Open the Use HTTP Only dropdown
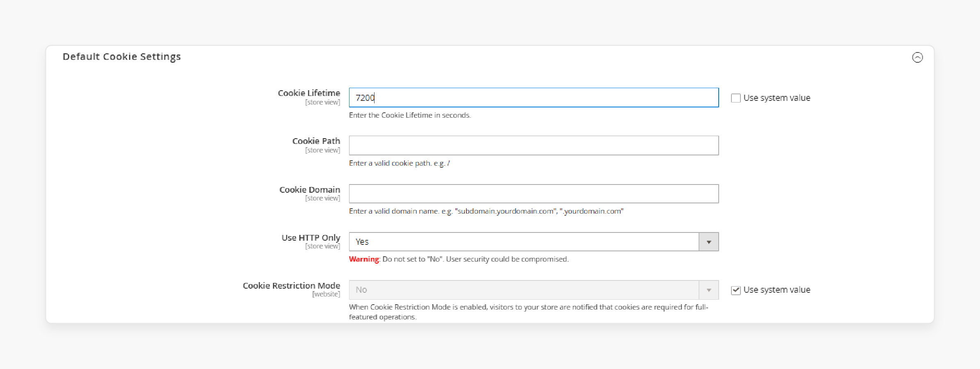The image size is (980, 369). (534, 241)
